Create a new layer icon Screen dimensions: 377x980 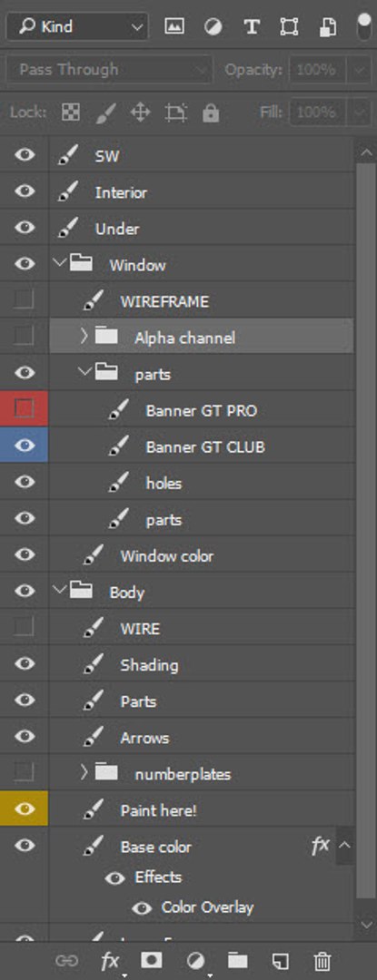click(x=280, y=961)
